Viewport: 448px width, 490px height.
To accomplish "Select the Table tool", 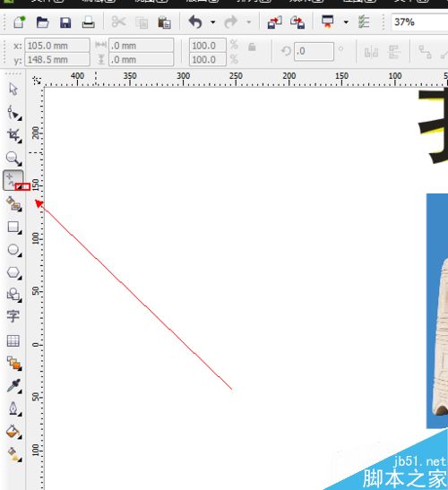I will (x=13, y=340).
